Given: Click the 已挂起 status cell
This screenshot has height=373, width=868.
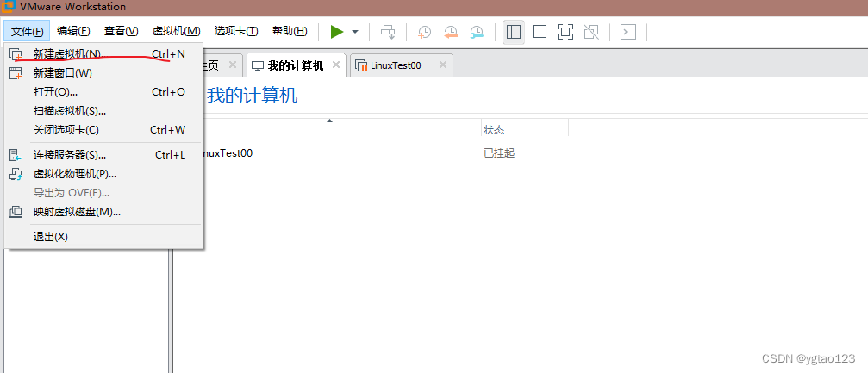Looking at the screenshot, I should pos(499,153).
